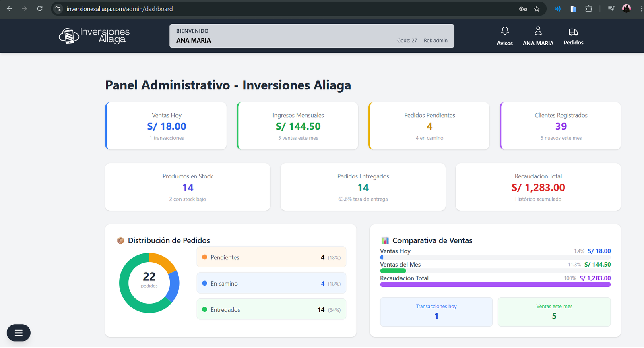Open the floating hamburger menu button
The width and height of the screenshot is (644, 348).
click(19, 333)
